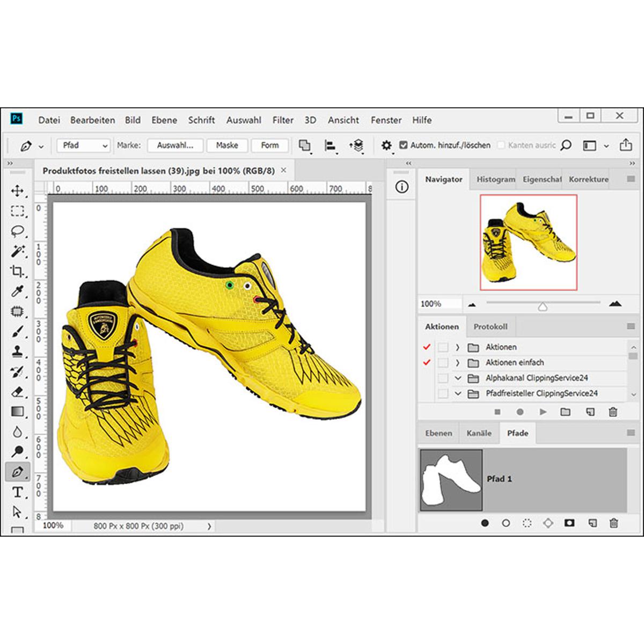Select the Gradient tool
This screenshot has height=644, width=644.
[17, 412]
